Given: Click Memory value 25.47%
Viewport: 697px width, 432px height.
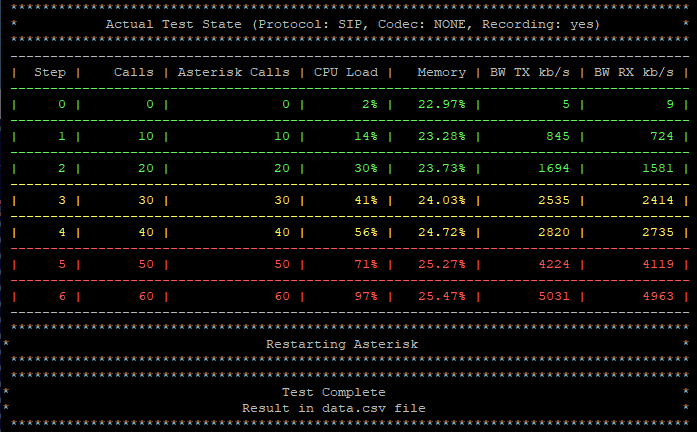Looking at the screenshot, I should (441, 296).
